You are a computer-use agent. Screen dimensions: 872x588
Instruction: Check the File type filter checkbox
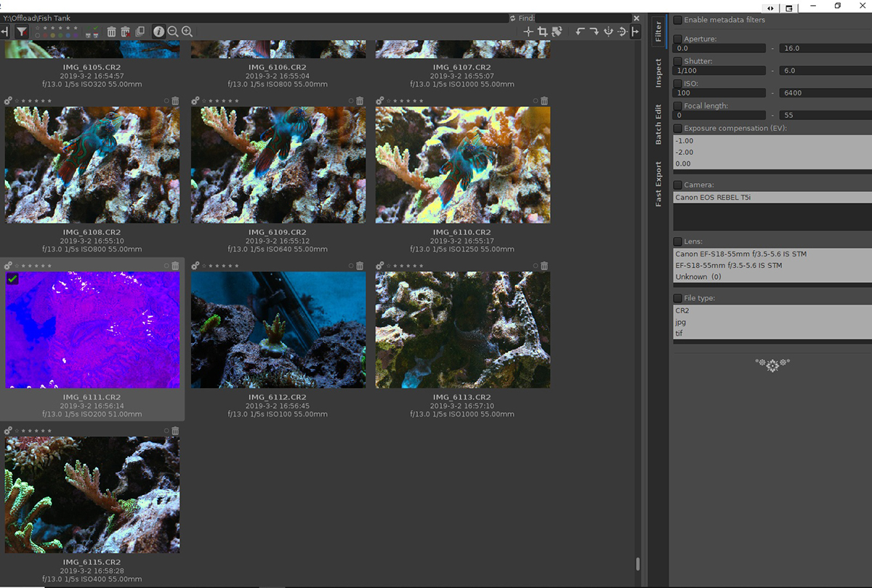(x=678, y=298)
